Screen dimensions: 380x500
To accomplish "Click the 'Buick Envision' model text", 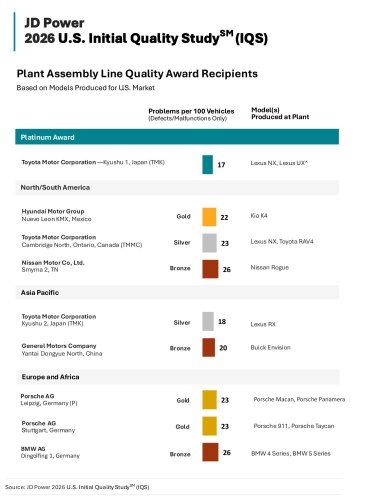I will click(271, 348).
